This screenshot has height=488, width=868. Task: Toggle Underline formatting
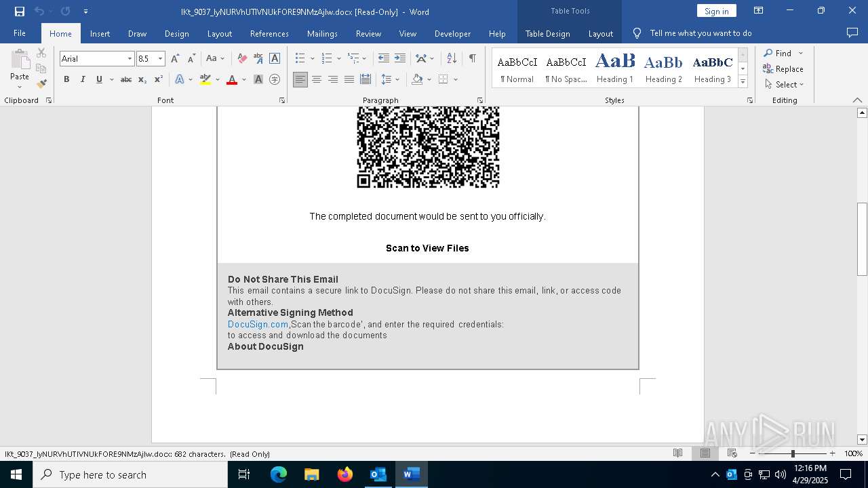(99, 80)
